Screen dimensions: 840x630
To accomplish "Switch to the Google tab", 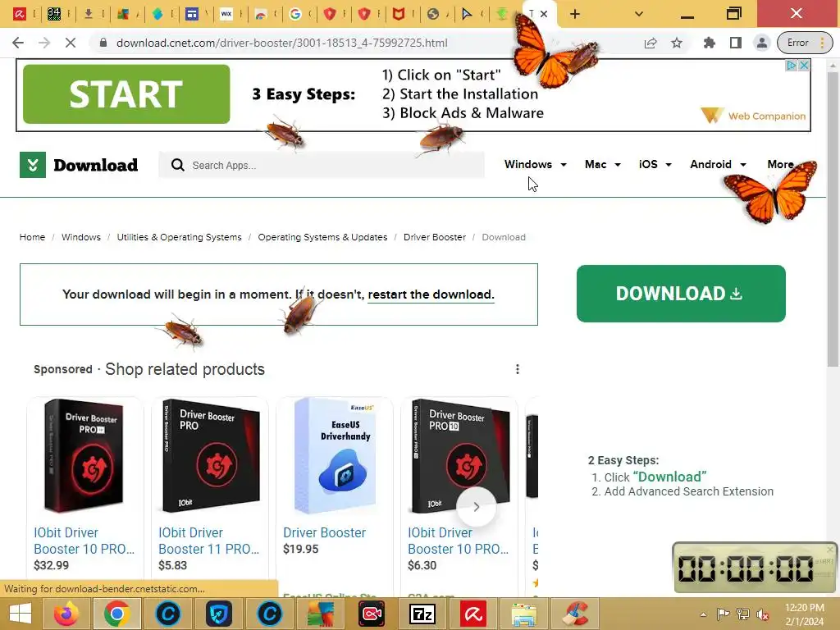I will click(295, 14).
